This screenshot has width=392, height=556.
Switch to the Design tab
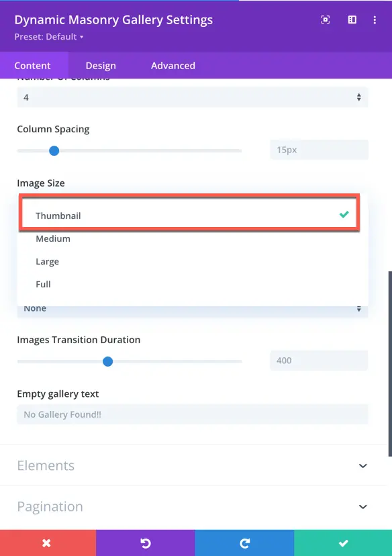click(x=101, y=66)
